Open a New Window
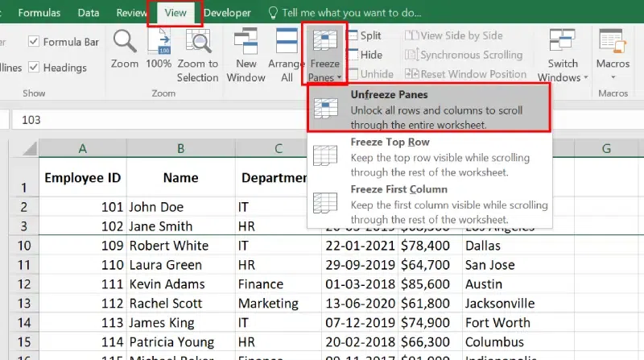644x360 pixels. (x=246, y=54)
